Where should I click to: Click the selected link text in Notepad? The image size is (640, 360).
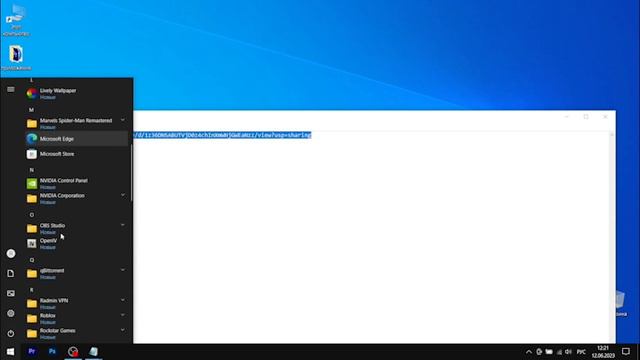point(222,135)
